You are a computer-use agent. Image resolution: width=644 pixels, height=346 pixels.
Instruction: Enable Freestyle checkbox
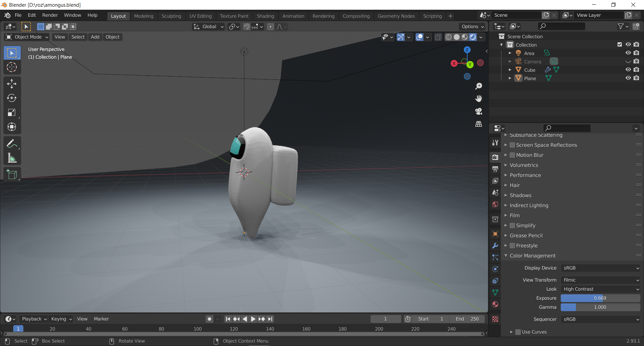pyautogui.click(x=512, y=246)
